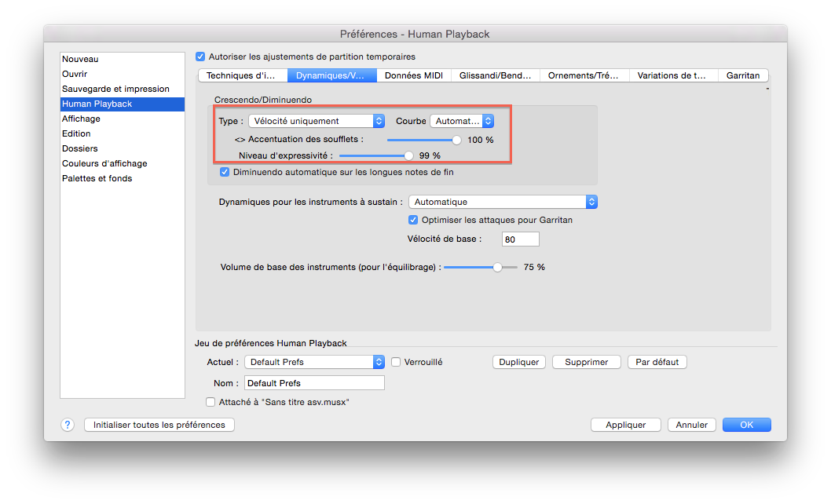Screen dimensions: 831x504
Task: Uncheck Optimiser les attaques pour Garritan
Action: (413, 220)
